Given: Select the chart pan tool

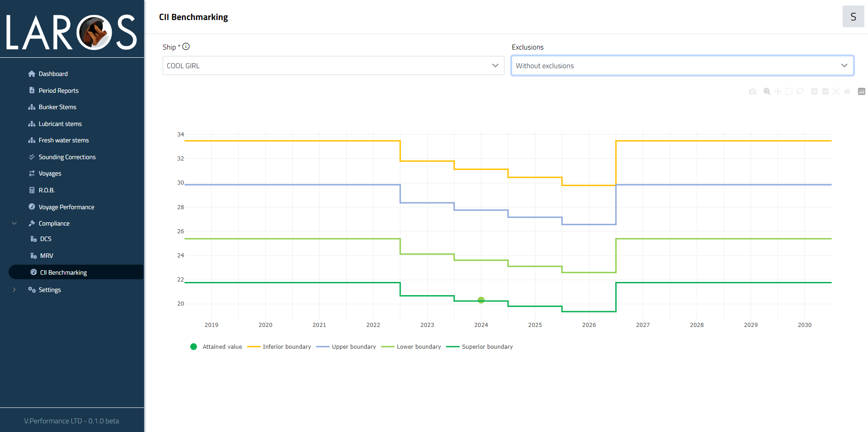Looking at the screenshot, I should [x=778, y=91].
